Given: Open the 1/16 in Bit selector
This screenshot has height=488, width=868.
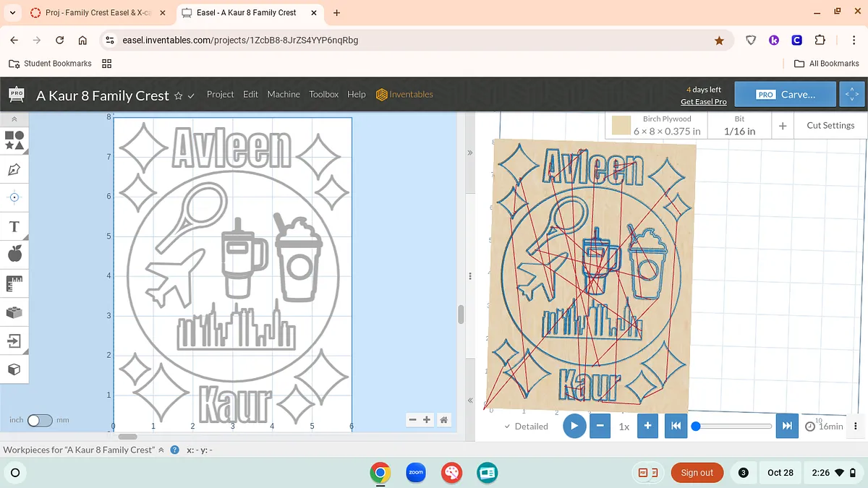Looking at the screenshot, I should (739, 125).
